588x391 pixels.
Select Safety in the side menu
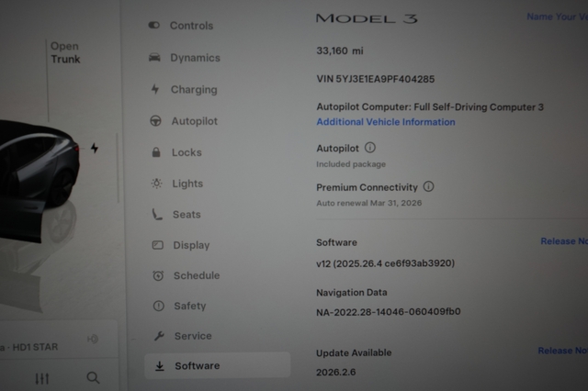click(x=190, y=306)
